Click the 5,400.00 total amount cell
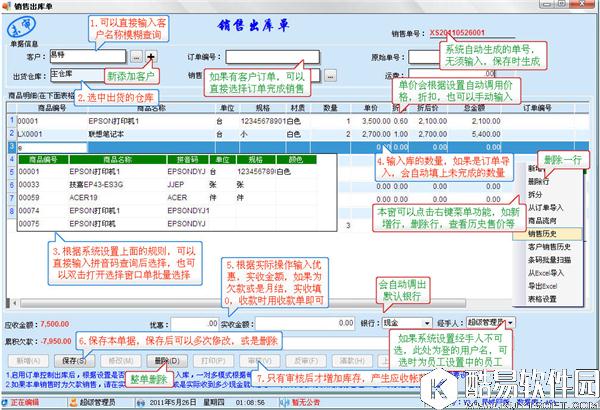This screenshot has height=410, width=600. [474, 134]
